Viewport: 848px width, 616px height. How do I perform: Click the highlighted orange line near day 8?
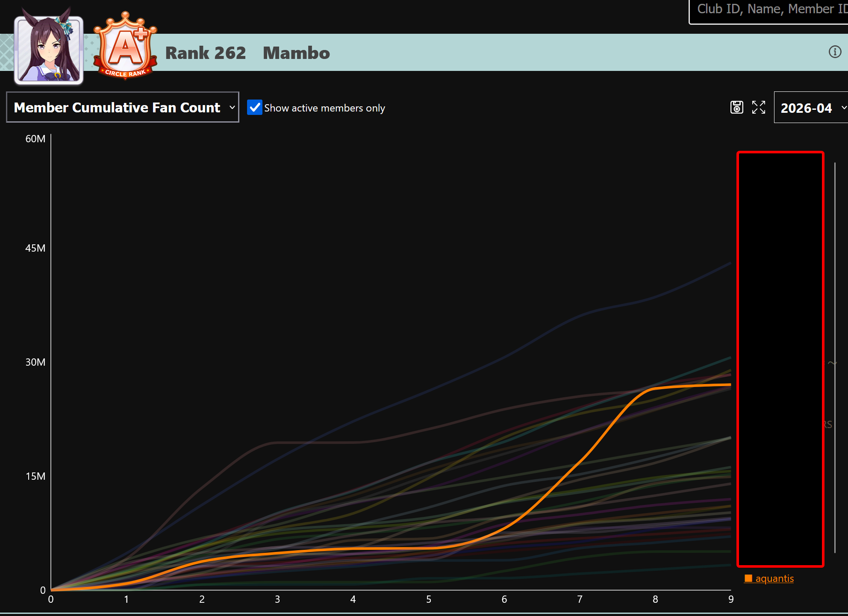[x=655, y=388]
